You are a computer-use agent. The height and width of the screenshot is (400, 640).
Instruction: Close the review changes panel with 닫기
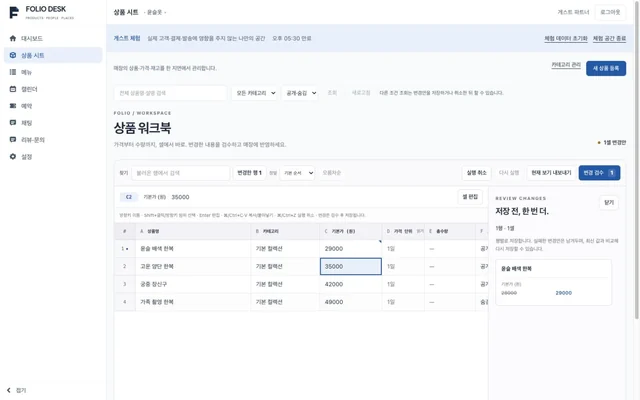(609, 202)
